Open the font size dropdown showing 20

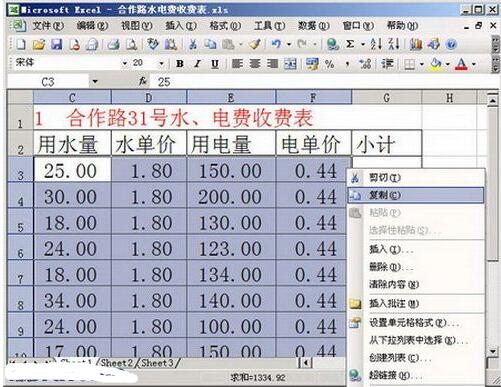click(161, 63)
